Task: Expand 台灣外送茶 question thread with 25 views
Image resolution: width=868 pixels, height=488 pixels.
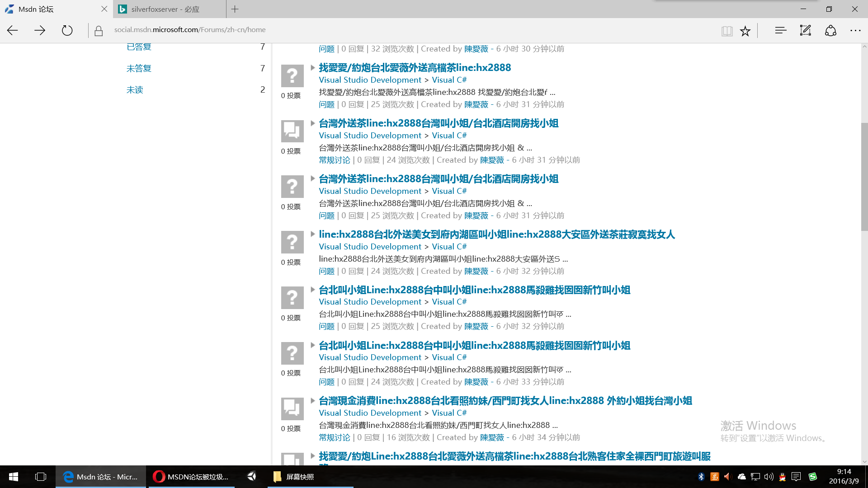Action: pyautogui.click(x=312, y=179)
